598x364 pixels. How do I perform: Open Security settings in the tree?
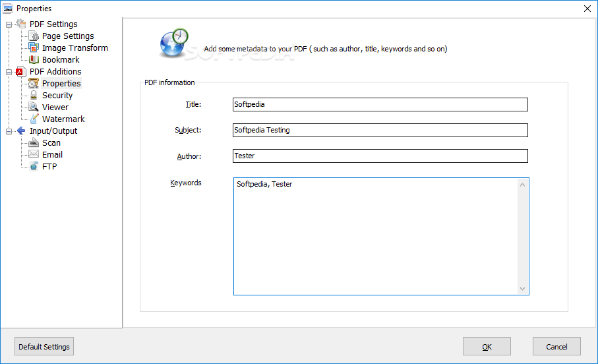pos(57,95)
